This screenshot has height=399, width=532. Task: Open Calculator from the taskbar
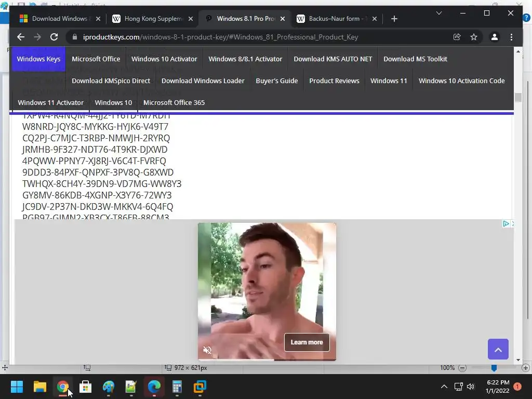coord(177,387)
